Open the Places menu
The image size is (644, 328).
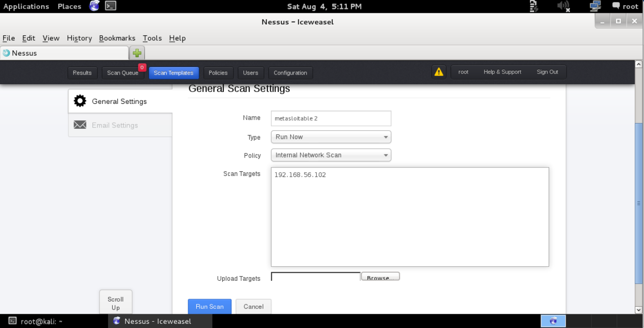pos(69,6)
